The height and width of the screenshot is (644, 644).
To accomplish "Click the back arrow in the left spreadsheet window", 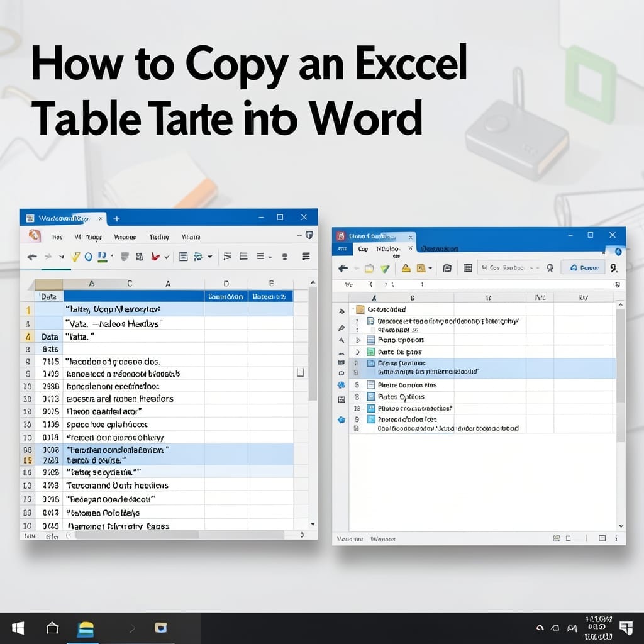I will (31, 257).
